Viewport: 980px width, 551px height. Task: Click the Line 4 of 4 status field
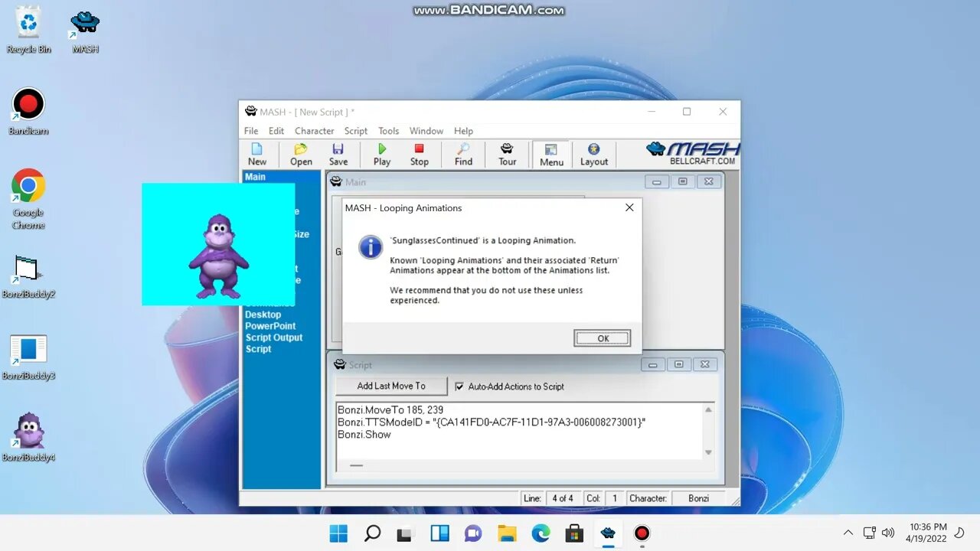tap(562, 498)
